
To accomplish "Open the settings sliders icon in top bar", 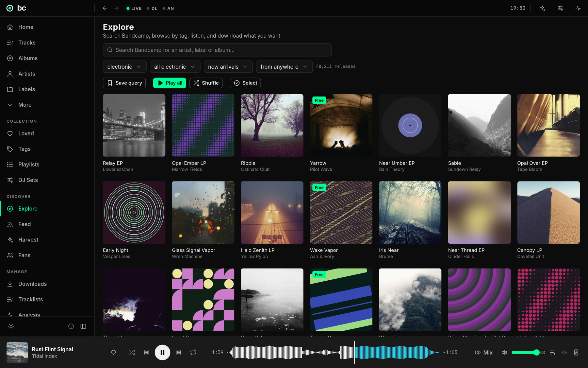I will click(560, 8).
